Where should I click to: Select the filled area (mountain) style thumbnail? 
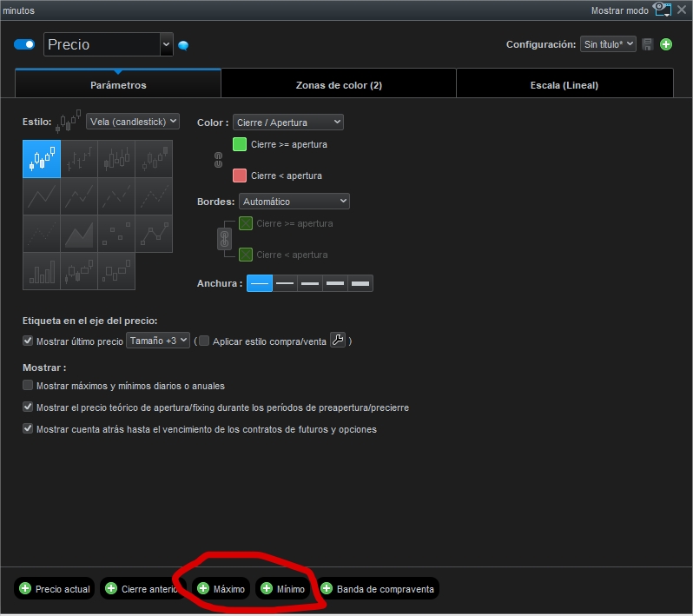click(x=79, y=234)
